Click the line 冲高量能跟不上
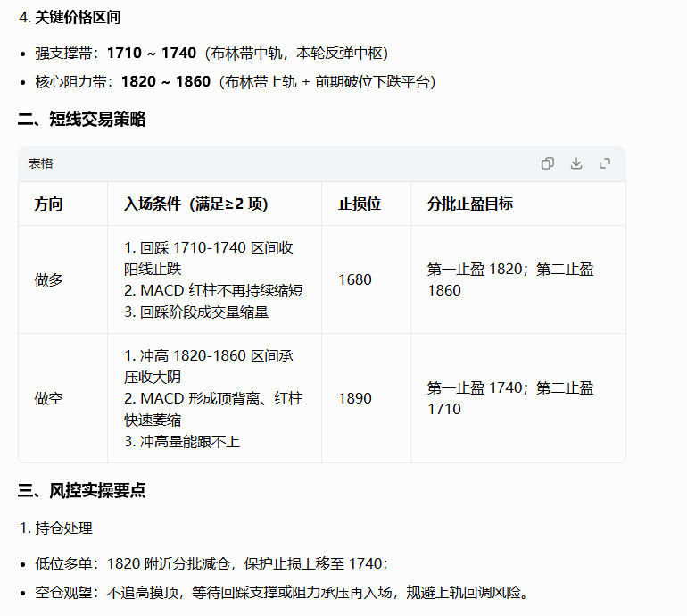 [x=182, y=442]
